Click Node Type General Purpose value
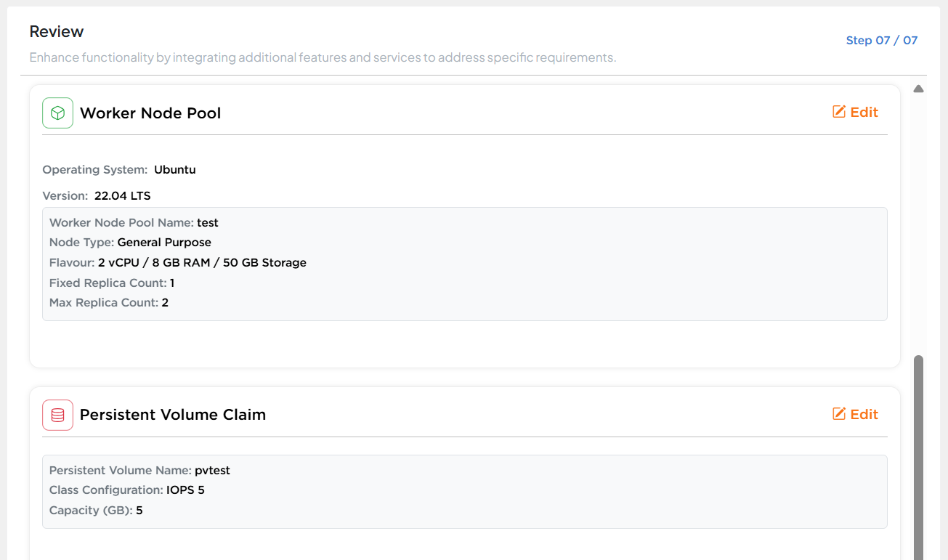The width and height of the screenshot is (948, 560). [164, 243]
